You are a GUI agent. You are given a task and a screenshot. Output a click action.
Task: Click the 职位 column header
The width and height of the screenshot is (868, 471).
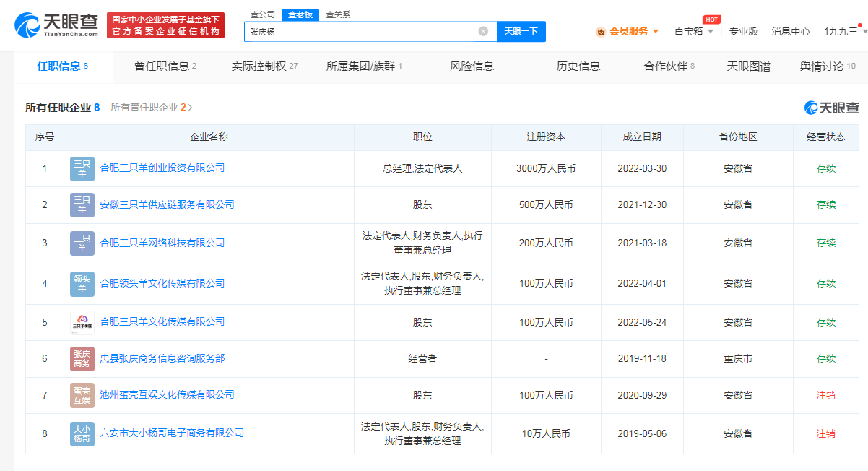(422, 137)
